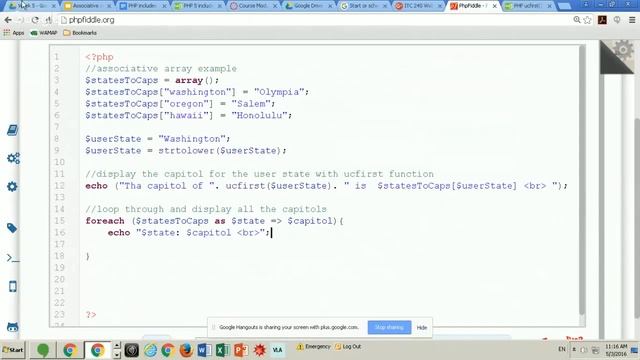
Task: Open the Adobe PDF extension icon
Action: [x=602, y=20]
